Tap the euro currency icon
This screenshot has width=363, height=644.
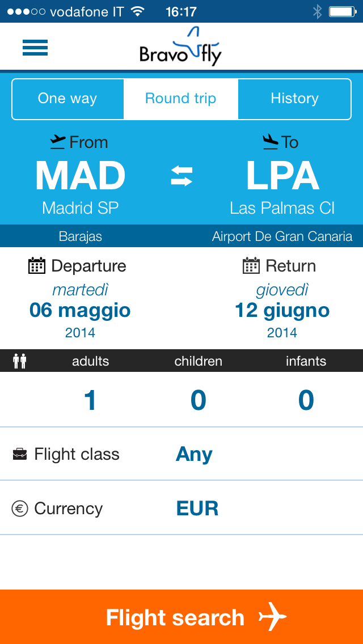pyautogui.click(x=20, y=509)
